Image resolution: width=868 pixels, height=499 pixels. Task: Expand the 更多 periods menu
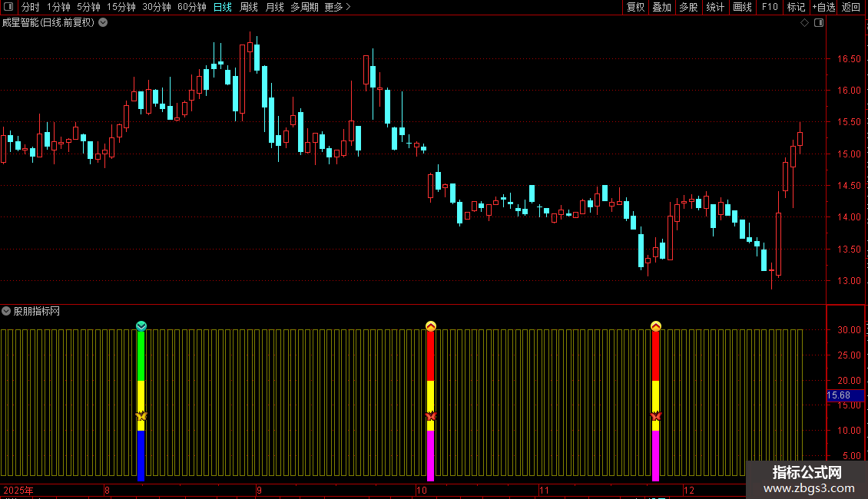(337, 7)
